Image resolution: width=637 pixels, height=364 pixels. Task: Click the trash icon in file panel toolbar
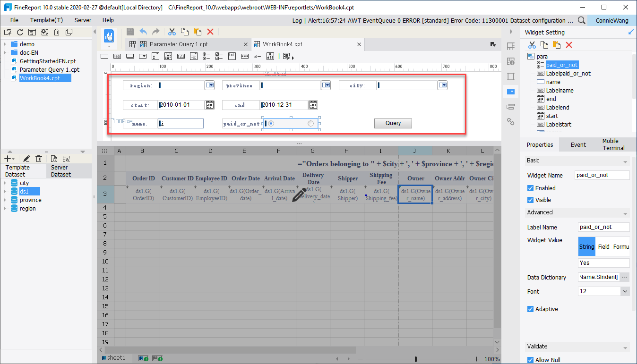(x=57, y=32)
